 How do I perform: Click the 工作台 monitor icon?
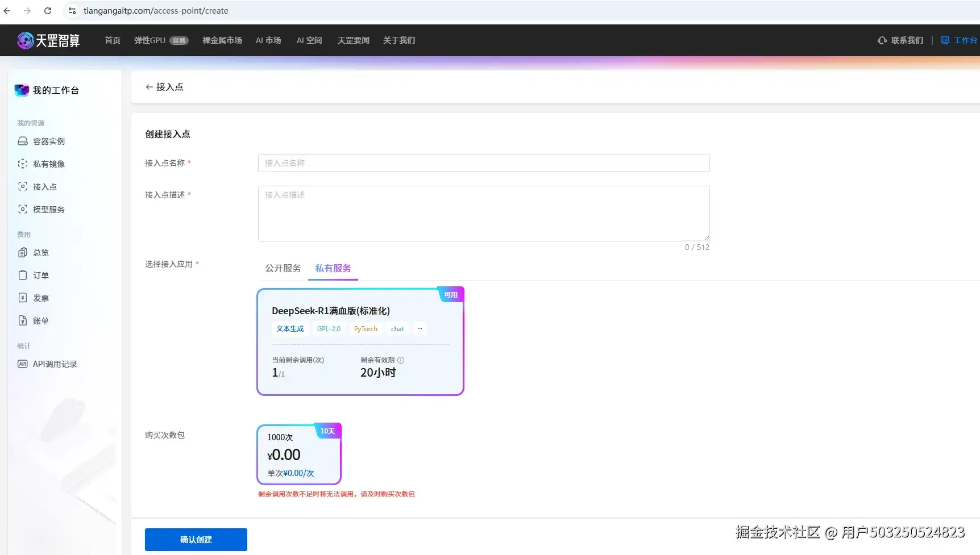point(945,40)
